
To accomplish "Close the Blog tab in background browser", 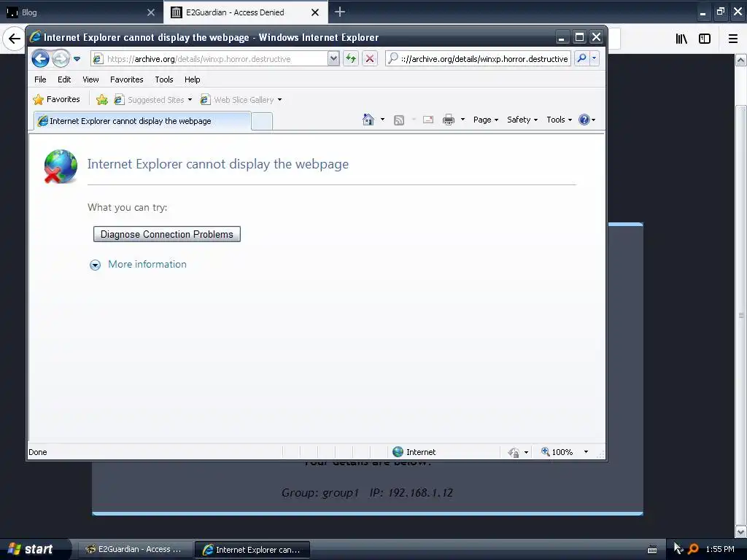I will (151, 12).
